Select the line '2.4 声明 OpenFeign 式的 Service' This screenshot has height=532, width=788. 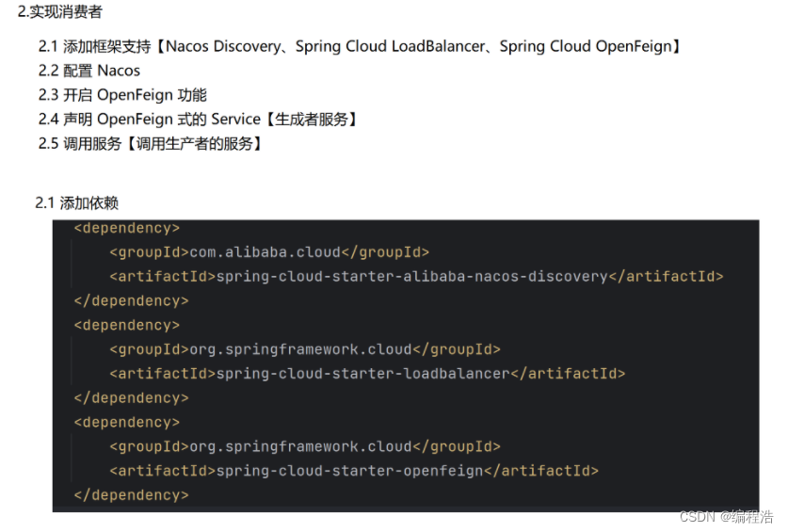point(198,120)
